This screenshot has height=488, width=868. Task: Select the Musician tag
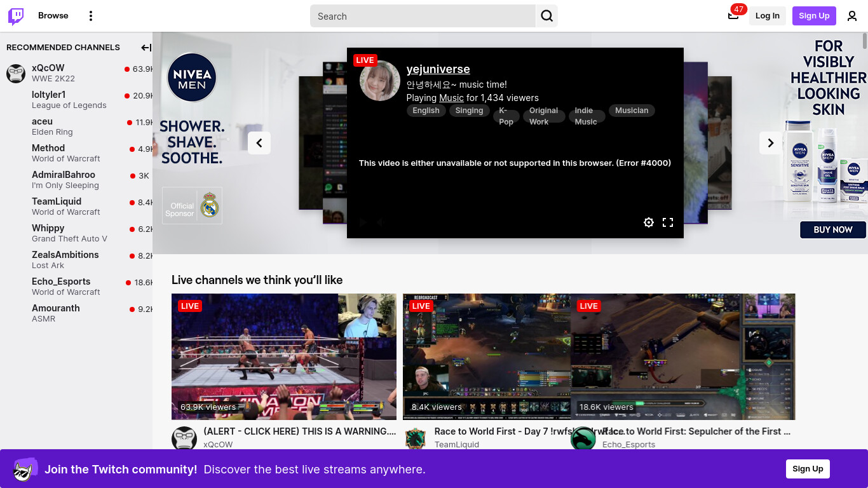(x=632, y=111)
